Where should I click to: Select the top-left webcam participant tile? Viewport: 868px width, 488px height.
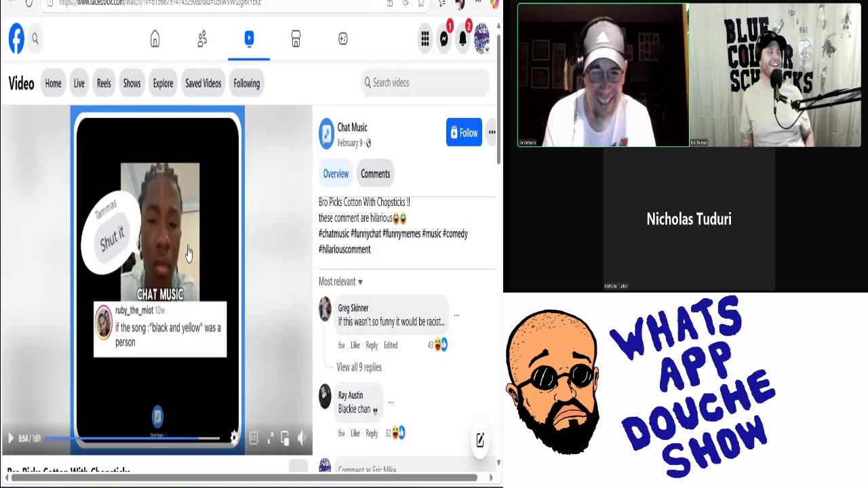pos(603,75)
